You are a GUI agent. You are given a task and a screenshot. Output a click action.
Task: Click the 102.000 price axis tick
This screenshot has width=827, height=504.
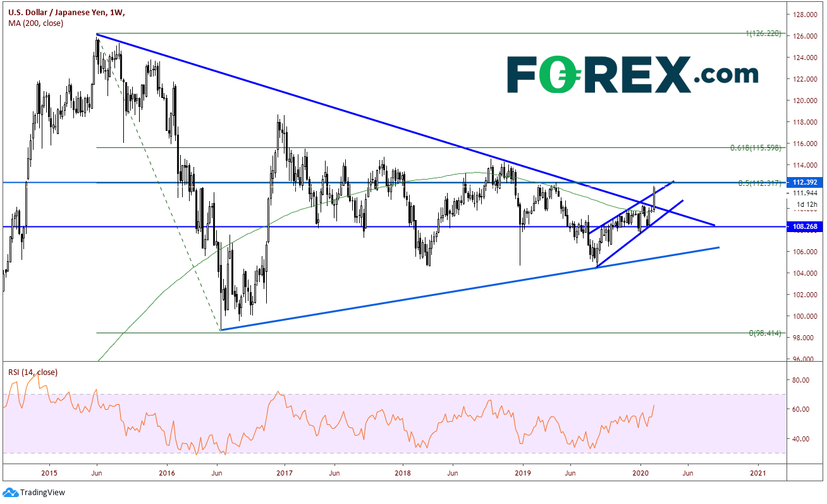(x=805, y=295)
